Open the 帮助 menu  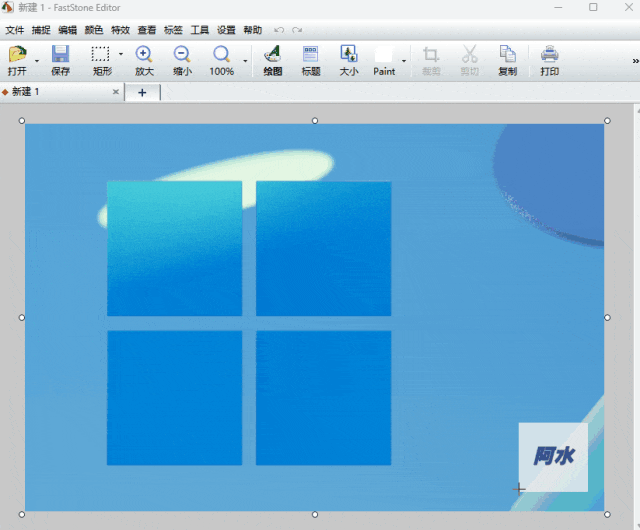pyautogui.click(x=253, y=30)
